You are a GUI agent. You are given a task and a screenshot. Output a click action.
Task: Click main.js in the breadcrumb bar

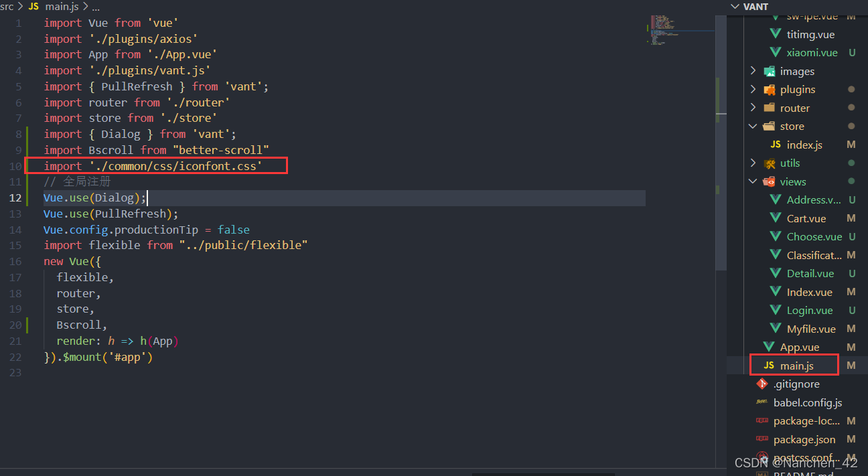[x=62, y=6]
